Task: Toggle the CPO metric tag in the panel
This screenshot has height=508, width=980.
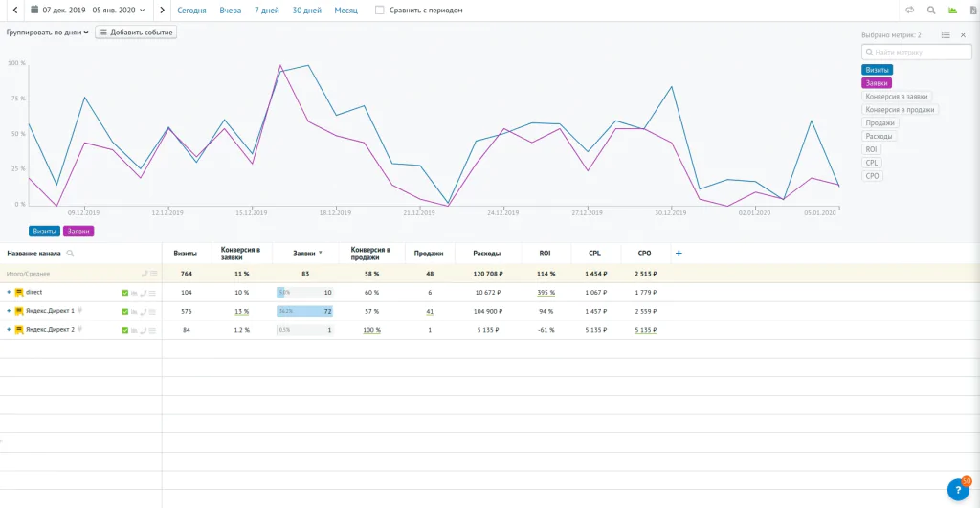Action: tap(872, 176)
